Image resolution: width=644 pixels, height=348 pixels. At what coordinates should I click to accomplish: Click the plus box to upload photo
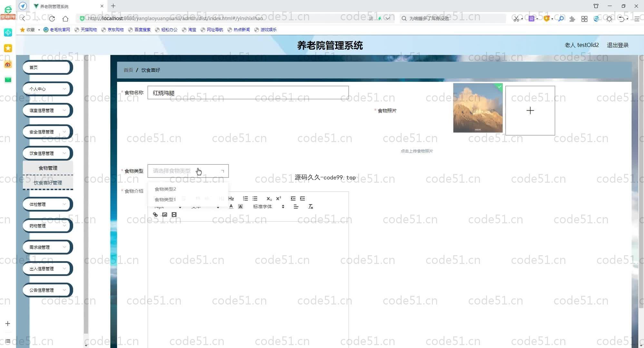coord(530,111)
